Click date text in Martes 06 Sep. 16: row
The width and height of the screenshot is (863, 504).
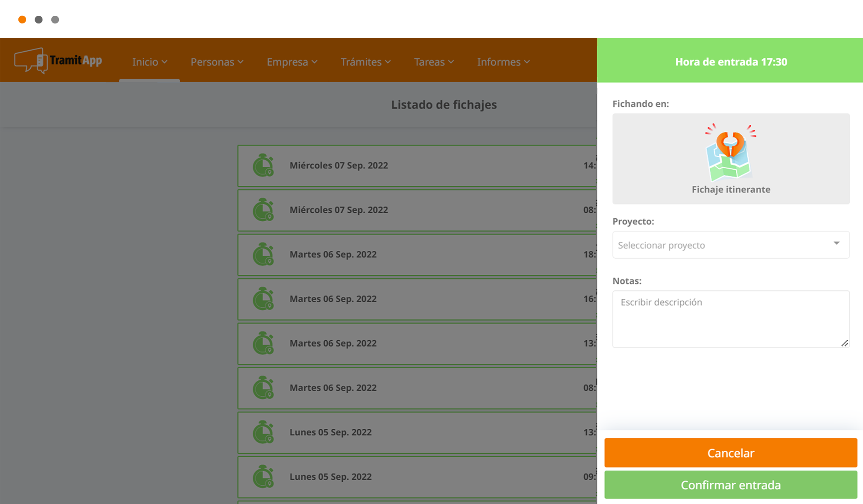pyautogui.click(x=333, y=298)
